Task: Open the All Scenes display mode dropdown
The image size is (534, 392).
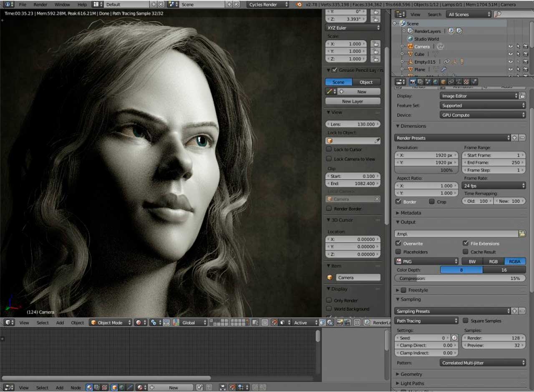Action: click(x=469, y=14)
